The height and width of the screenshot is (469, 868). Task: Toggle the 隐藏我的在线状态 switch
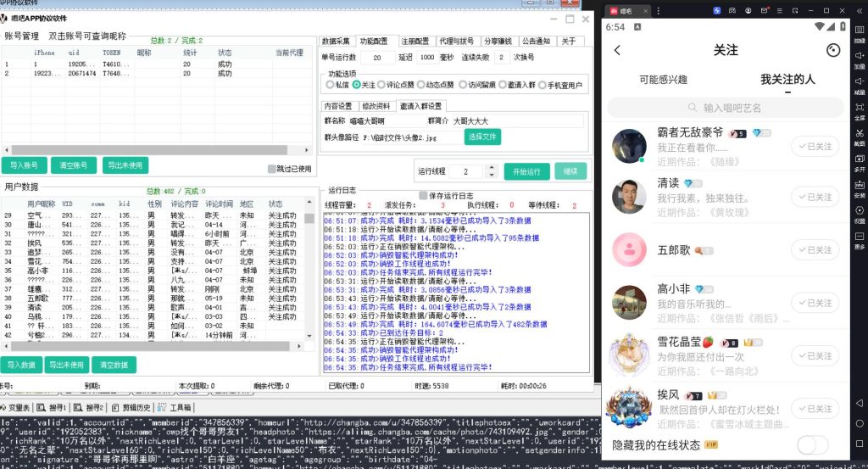click(x=813, y=444)
